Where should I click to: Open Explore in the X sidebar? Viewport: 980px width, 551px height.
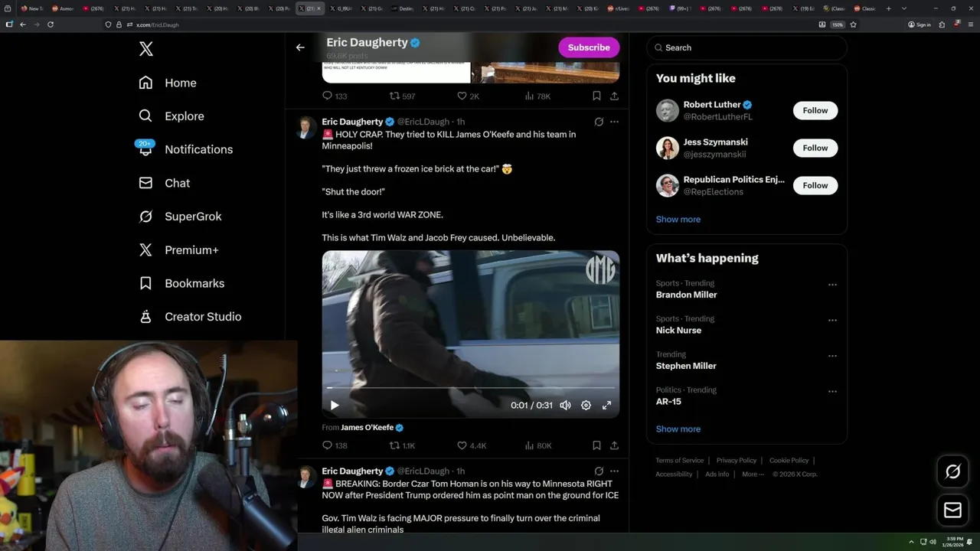pos(171,116)
